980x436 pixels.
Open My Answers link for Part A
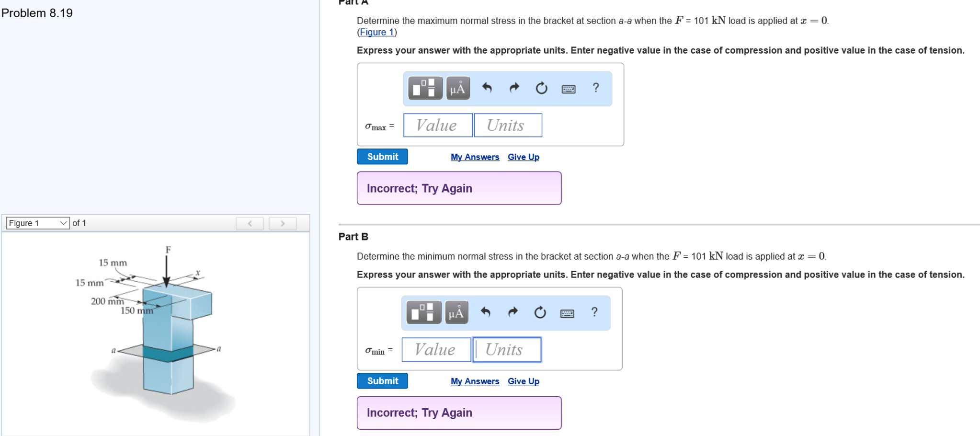pos(475,157)
